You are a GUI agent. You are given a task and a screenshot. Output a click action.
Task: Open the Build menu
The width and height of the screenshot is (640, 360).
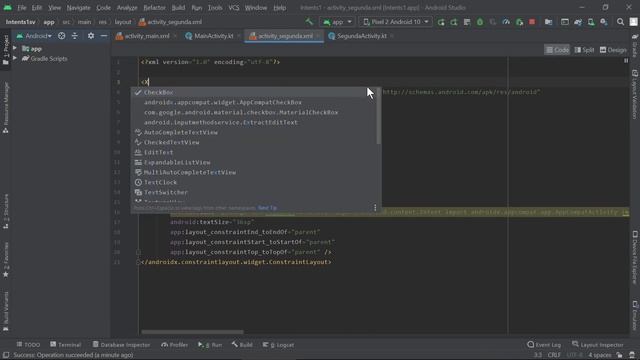point(178,8)
